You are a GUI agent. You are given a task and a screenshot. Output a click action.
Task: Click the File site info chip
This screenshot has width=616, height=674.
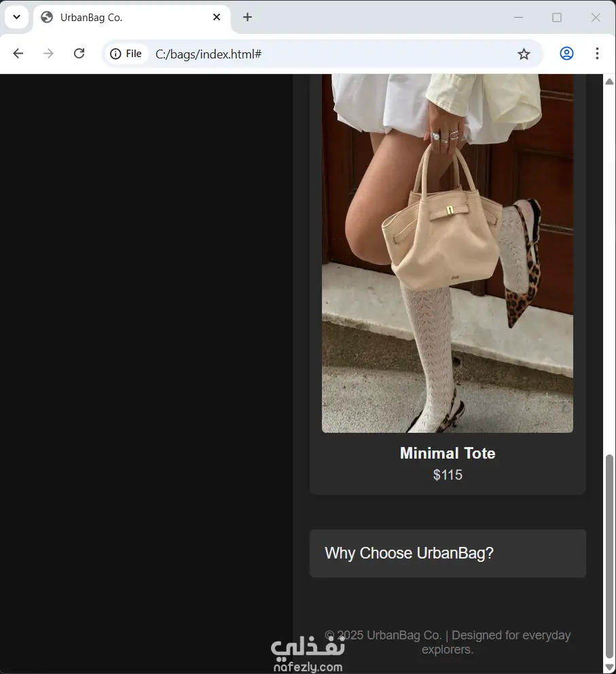point(126,54)
